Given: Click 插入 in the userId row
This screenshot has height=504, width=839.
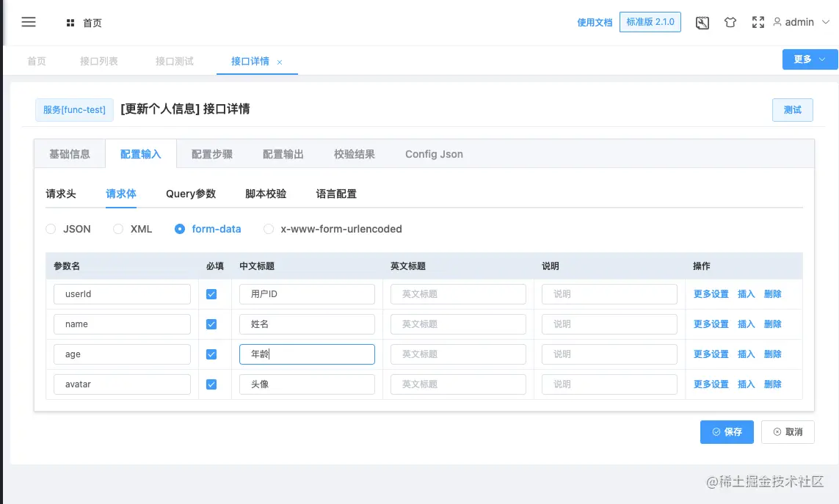Looking at the screenshot, I should click(746, 294).
